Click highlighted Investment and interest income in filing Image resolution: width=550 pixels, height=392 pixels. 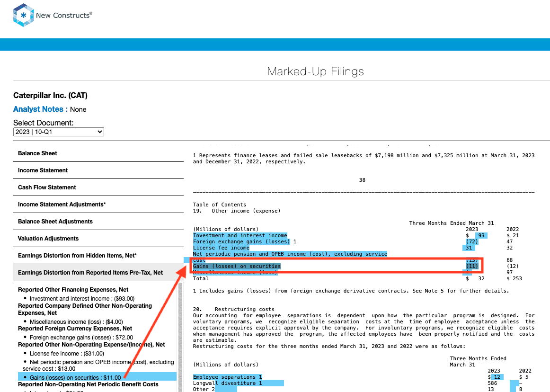(x=240, y=235)
